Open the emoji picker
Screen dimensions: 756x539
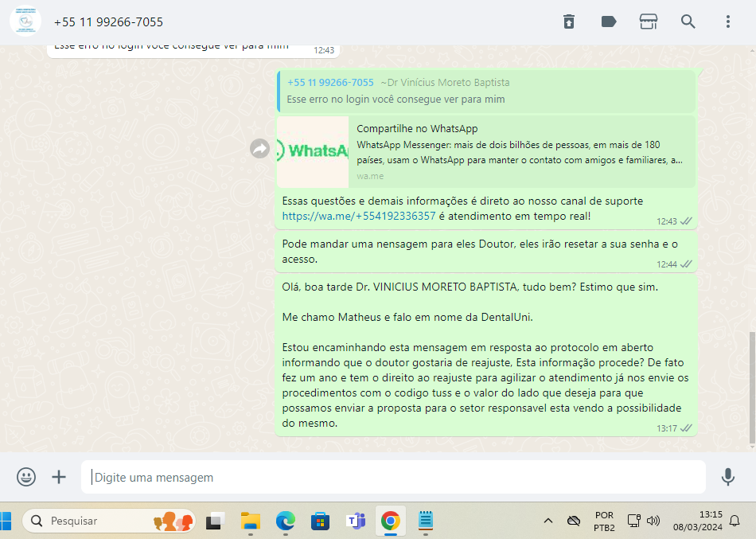click(x=26, y=477)
